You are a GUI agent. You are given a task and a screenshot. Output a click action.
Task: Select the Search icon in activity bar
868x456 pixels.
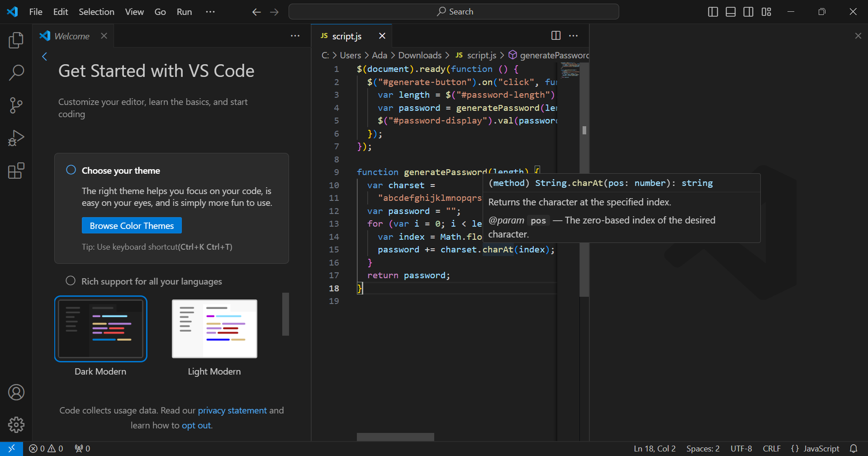tap(16, 72)
